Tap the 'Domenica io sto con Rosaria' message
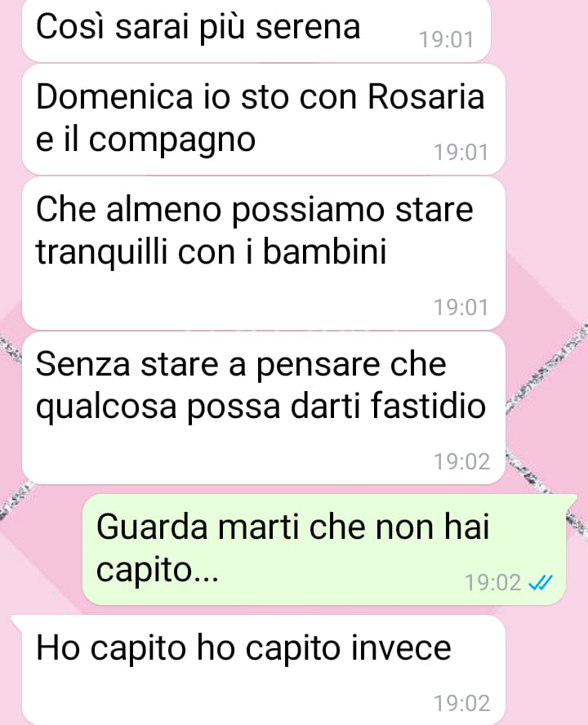The width and height of the screenshot is (588, 725). coord(264,119)
